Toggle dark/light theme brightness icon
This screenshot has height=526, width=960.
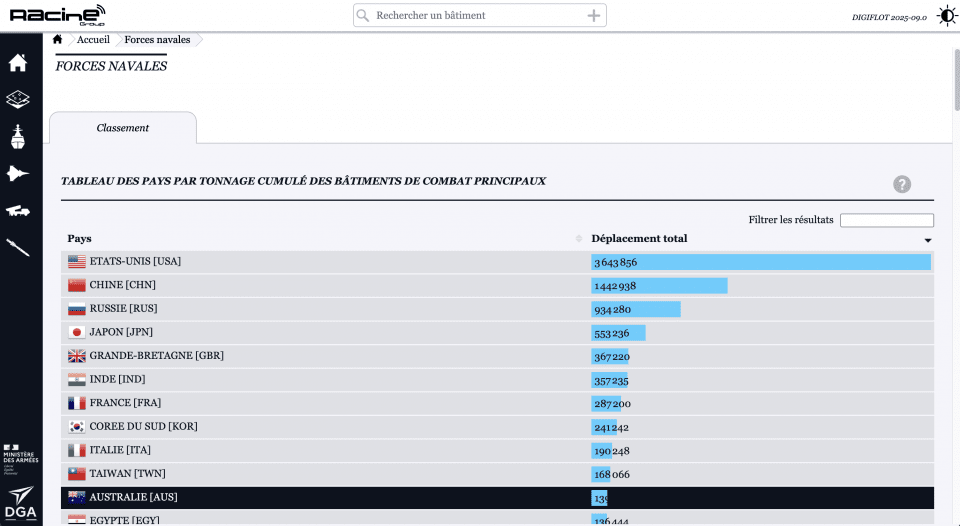(946, 16)
